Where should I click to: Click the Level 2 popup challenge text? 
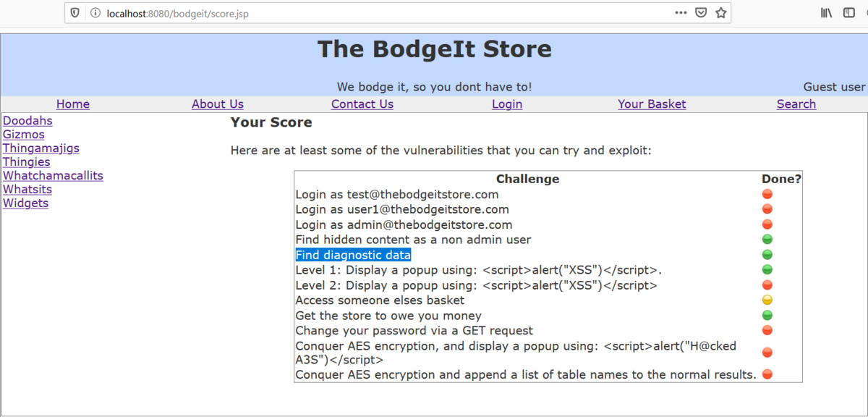pos(476,285)
